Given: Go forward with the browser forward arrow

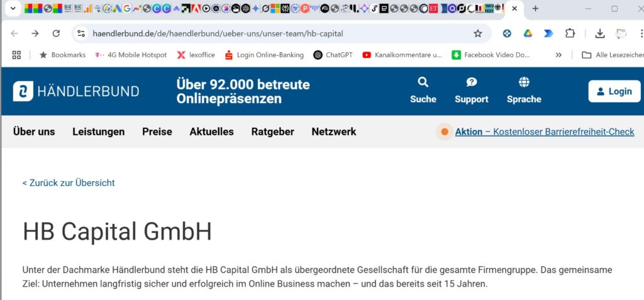Looking at the screenshot, I should tap(35, 34).
